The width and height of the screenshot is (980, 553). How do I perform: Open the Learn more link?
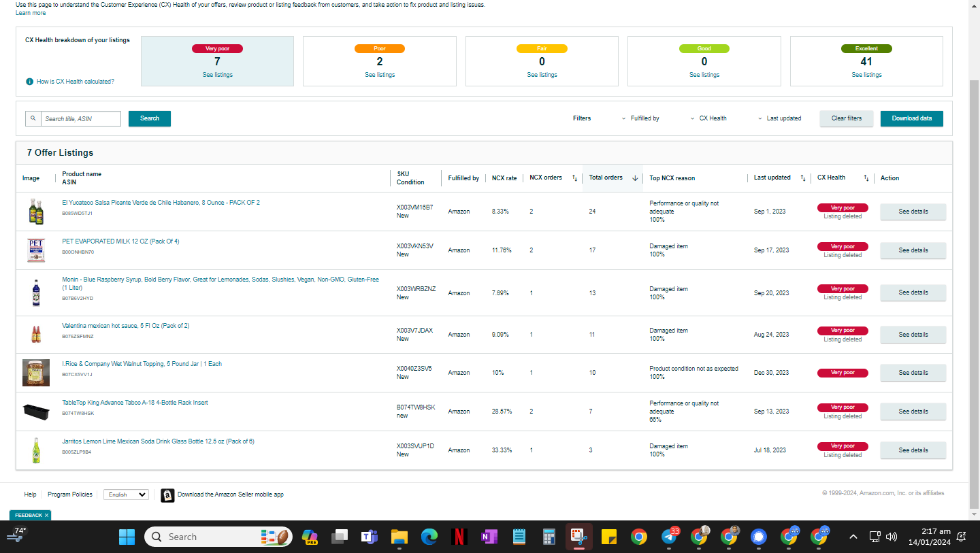point(31,13)
